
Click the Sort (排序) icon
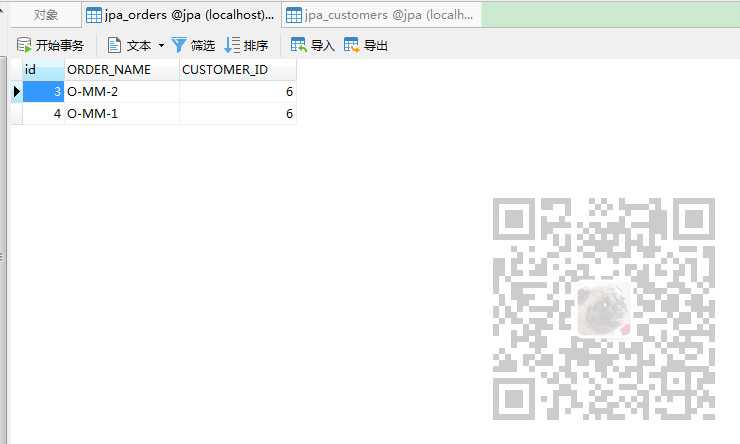[x=232, y=45]
